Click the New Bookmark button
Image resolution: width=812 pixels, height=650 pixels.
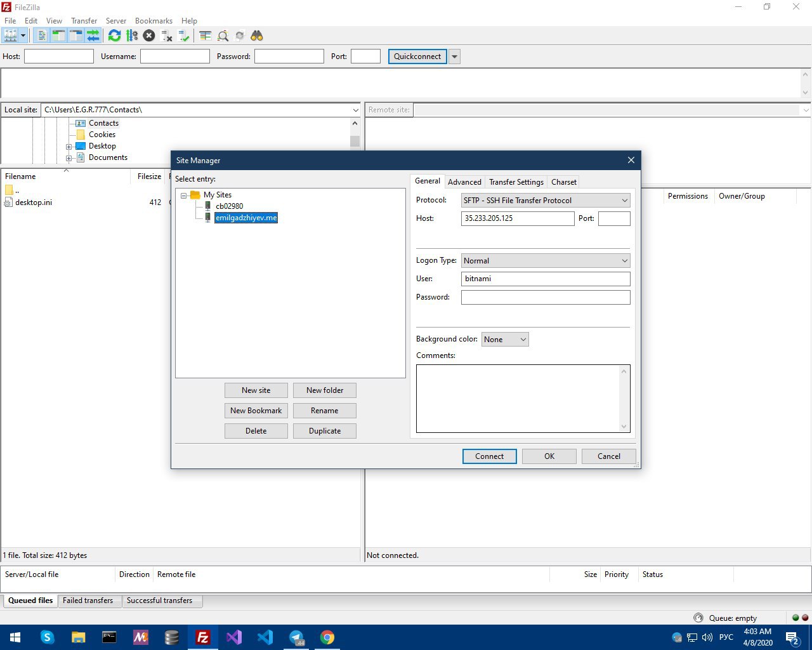(x=256, y=411)
